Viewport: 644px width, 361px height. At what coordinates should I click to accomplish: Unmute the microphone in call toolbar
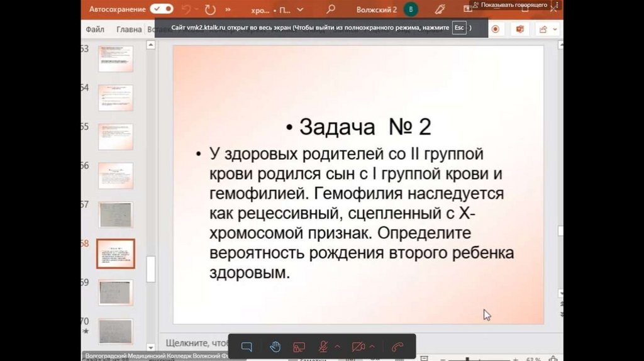coord(323,347)
